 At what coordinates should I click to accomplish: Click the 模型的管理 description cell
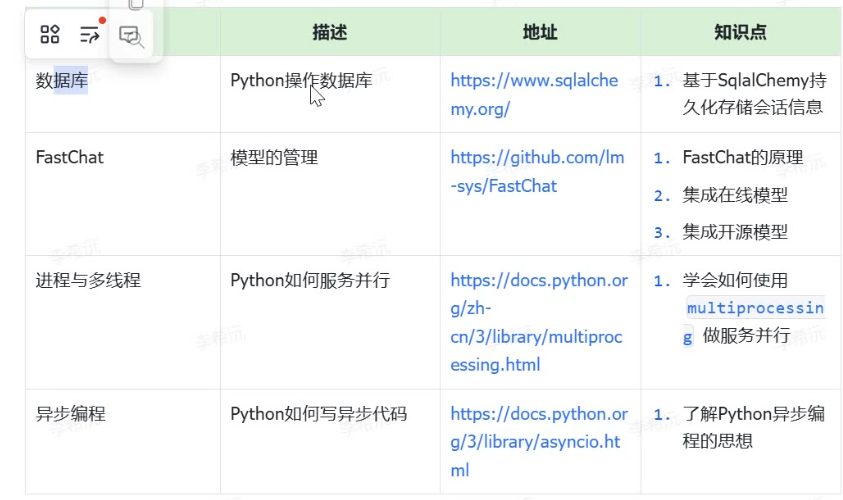coord(275,157)
